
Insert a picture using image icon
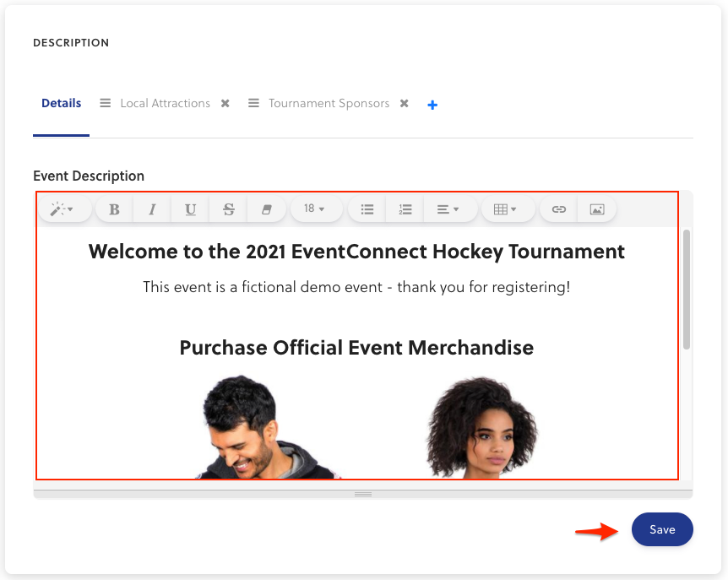point(597,209)
